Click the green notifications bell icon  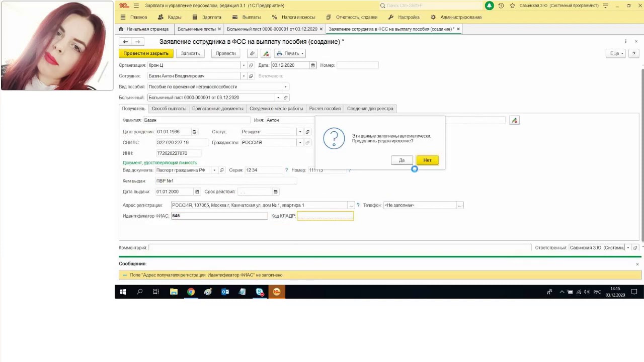[489, 6]
